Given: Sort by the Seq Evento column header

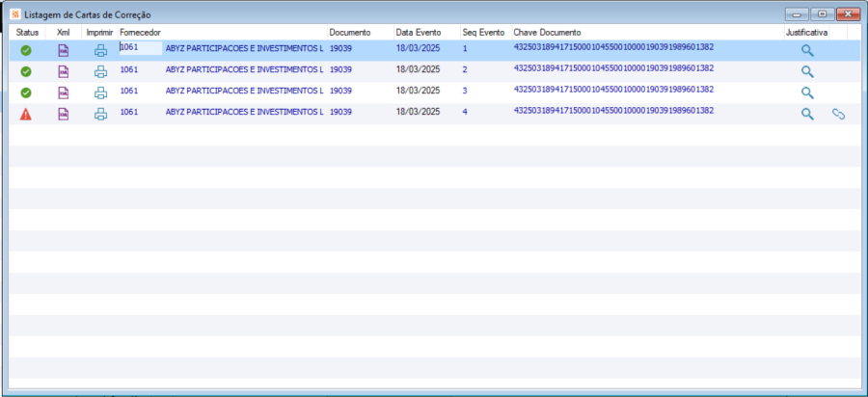Looking at the screenshot, I should pos(483,33).
